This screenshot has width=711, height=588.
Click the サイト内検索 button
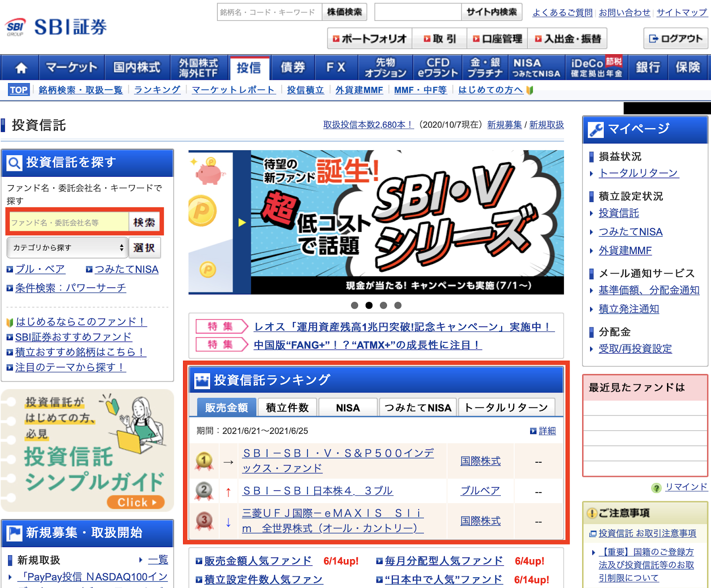click(491, 12)
